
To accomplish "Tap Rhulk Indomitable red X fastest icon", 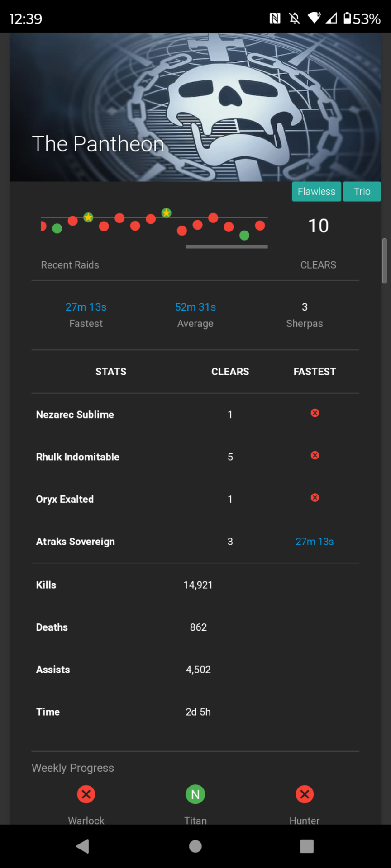I will coord(315,455).
